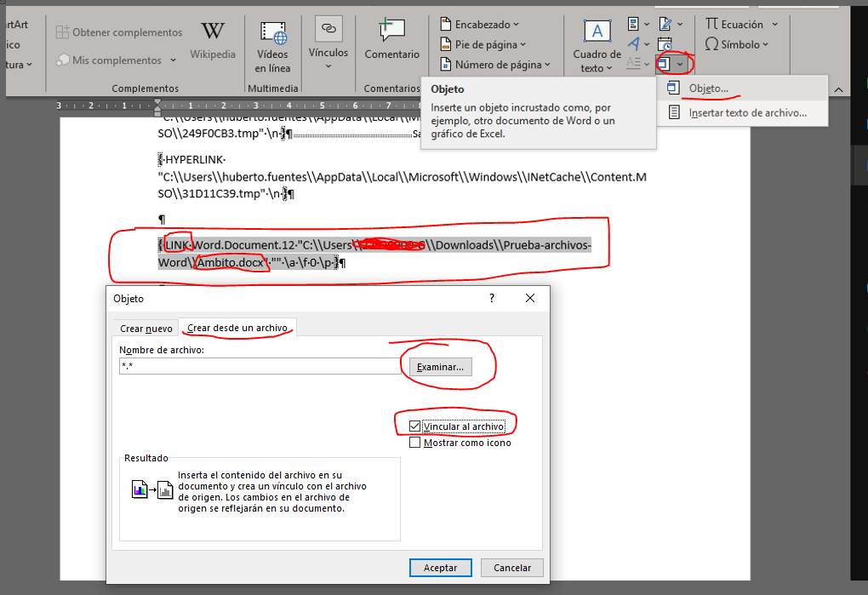Screen dimensions: 868x595
Task: Click Letra capital icon
Action: (x=633, y=64)
